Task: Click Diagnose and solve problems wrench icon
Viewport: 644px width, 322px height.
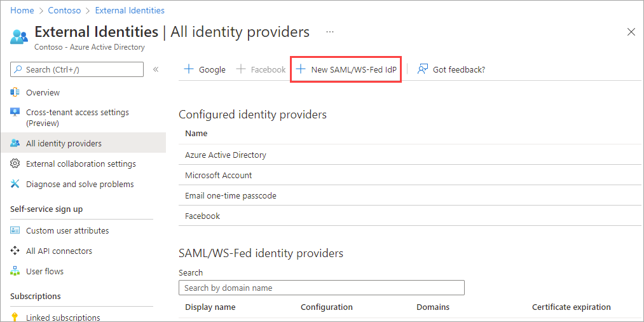Action: coord(15,185)
